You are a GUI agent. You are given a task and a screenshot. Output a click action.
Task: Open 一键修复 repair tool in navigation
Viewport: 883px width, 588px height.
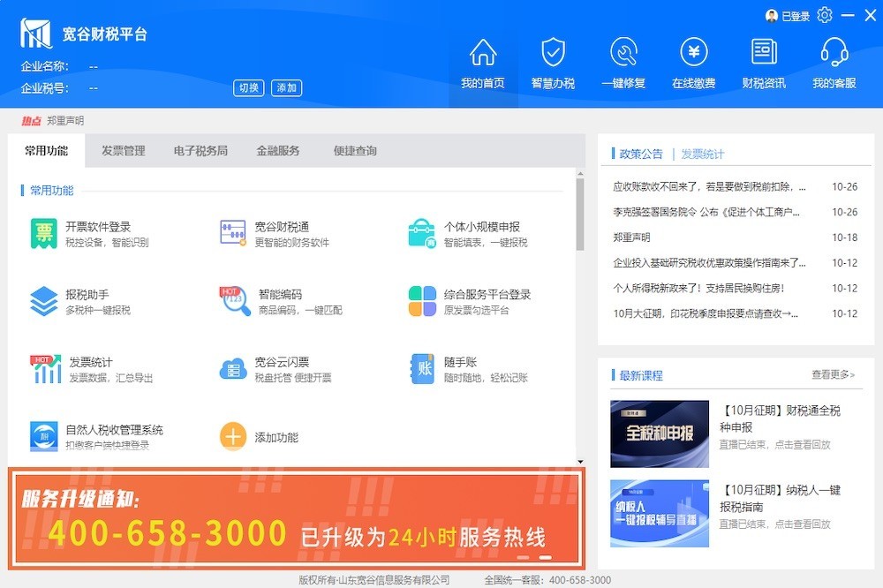click(x=623, y=63)
